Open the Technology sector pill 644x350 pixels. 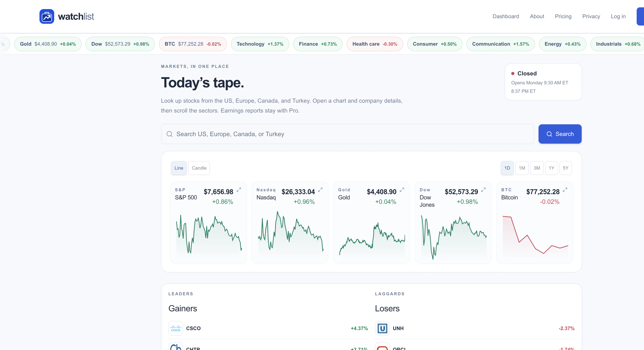pyautogui.click(x=260, y=44)
